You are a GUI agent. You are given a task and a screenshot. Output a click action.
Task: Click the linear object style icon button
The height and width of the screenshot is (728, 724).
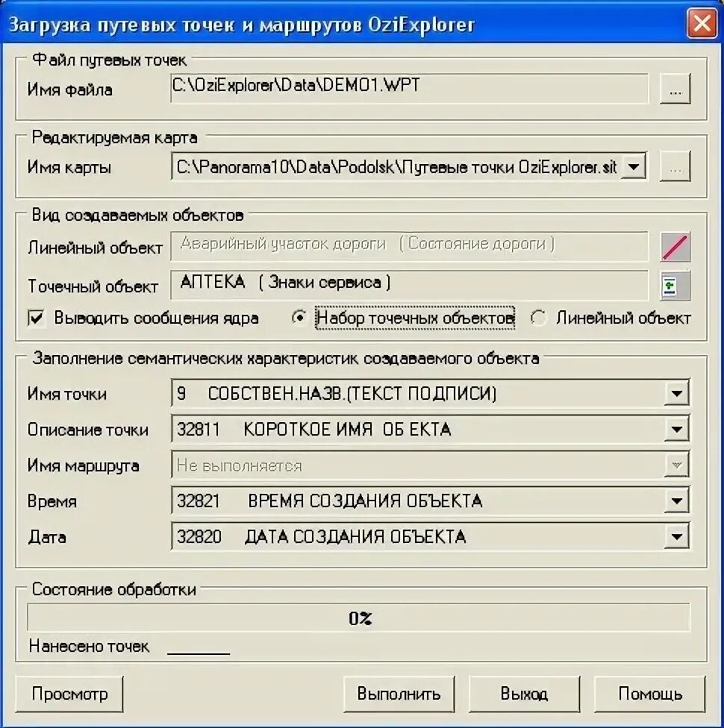click(x=675, y=247)
